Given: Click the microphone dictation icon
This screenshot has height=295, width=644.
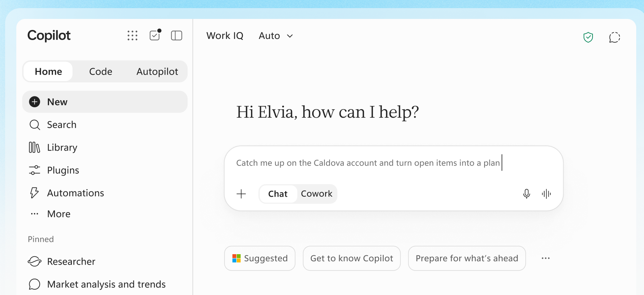Looking at the screenshot, I should (526, 194).
